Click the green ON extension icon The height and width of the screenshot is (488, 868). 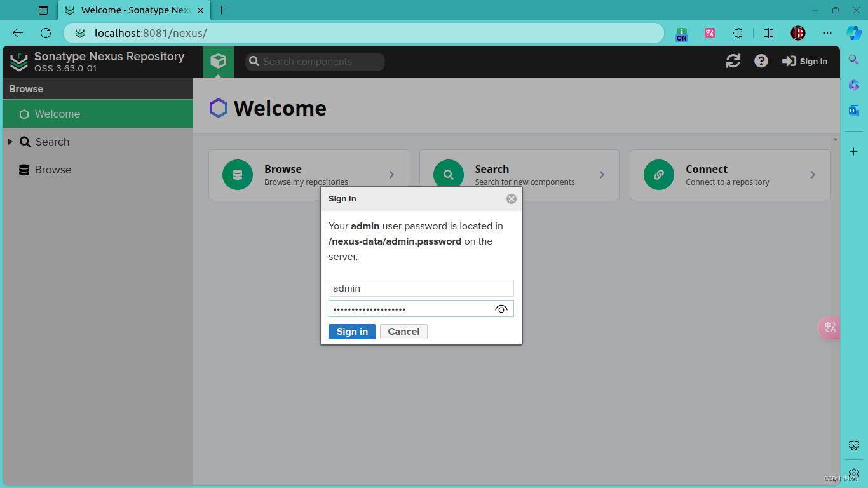pyautogui.click(x=682, y=34)
